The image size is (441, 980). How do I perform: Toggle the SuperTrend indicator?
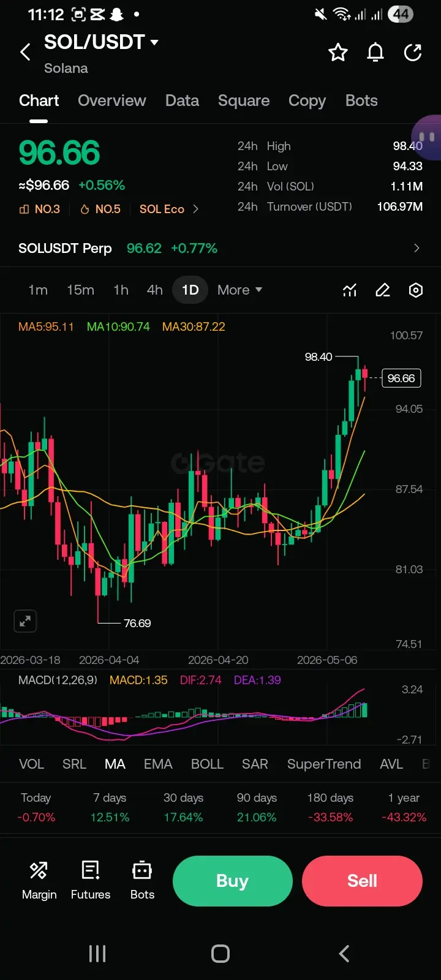[x=324, y=764]
